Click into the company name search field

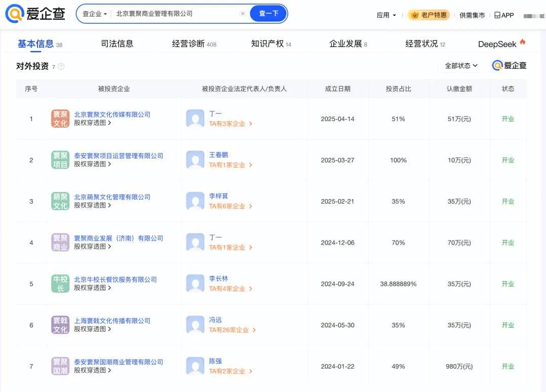176,14
